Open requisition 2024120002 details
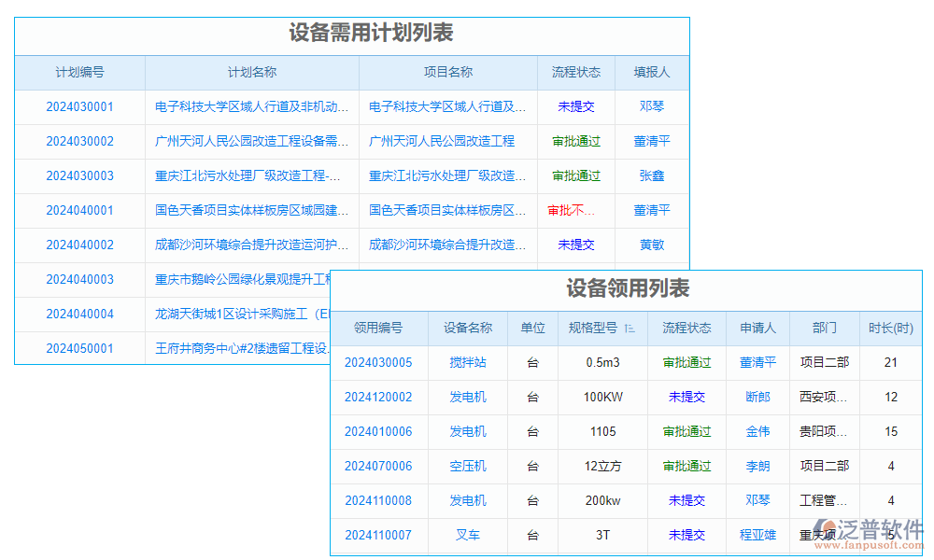The height and width of the screenshot is (560, 934). [x=379, y=397]
